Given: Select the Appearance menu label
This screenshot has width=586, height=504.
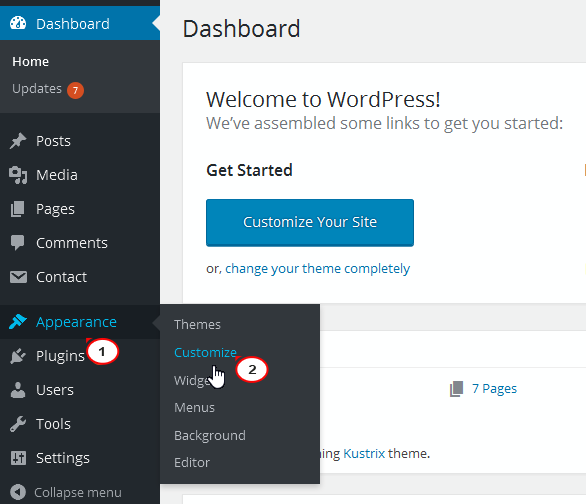Looking at the screenshot, I should pyautogui.click(x=76, y=322).
